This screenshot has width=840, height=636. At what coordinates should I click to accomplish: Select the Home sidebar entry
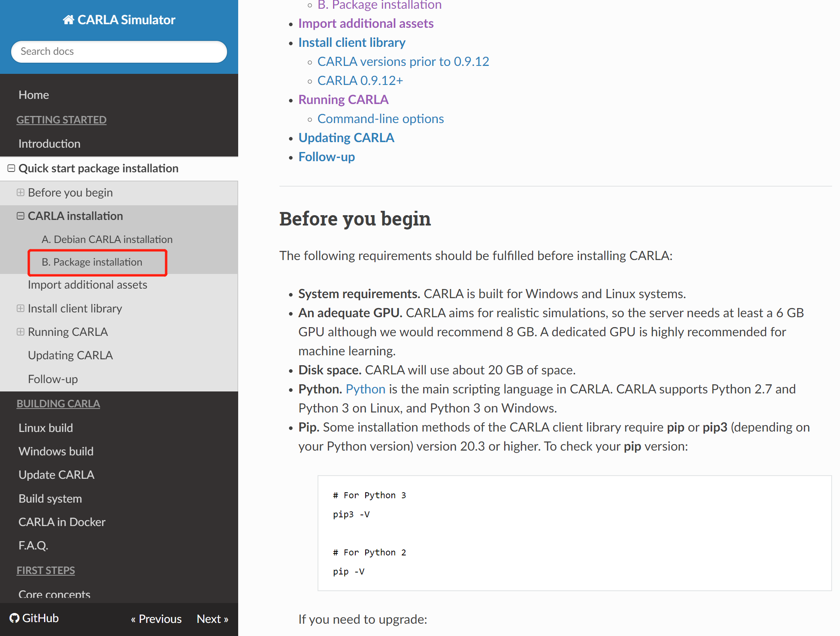[x=33, y=95]
